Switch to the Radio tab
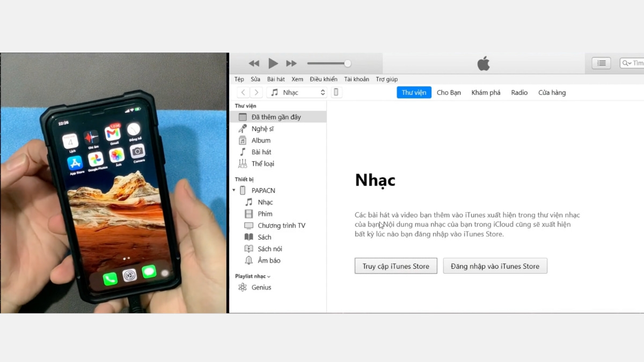This screenshot has height=362, width=644. pos(519,93)
